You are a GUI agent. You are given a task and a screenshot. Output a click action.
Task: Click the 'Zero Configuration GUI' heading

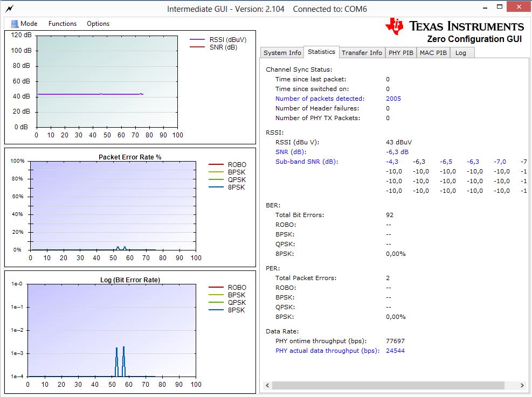coord(474,39)
